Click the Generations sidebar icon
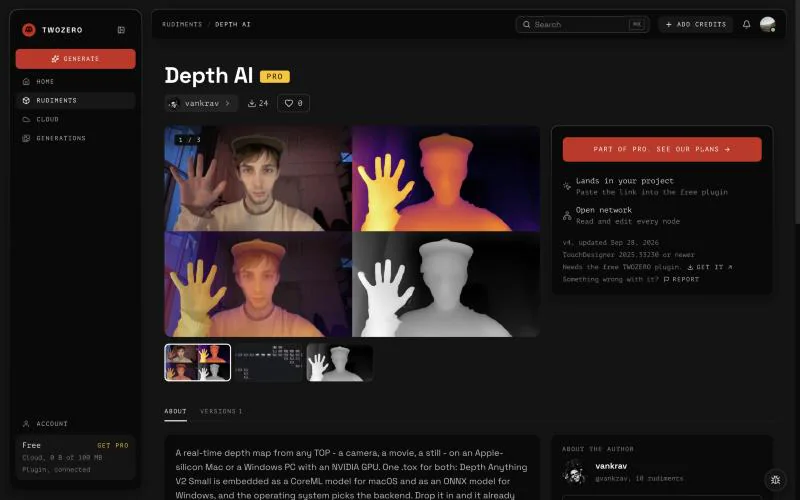The image size is (800, 500). point(26,138)
